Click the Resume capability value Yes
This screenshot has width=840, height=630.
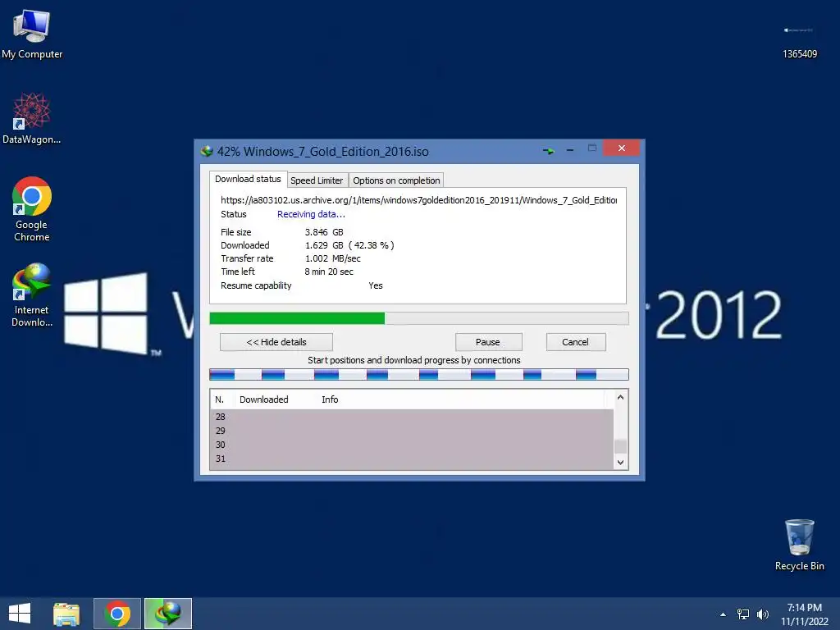[x=376, y=285]
